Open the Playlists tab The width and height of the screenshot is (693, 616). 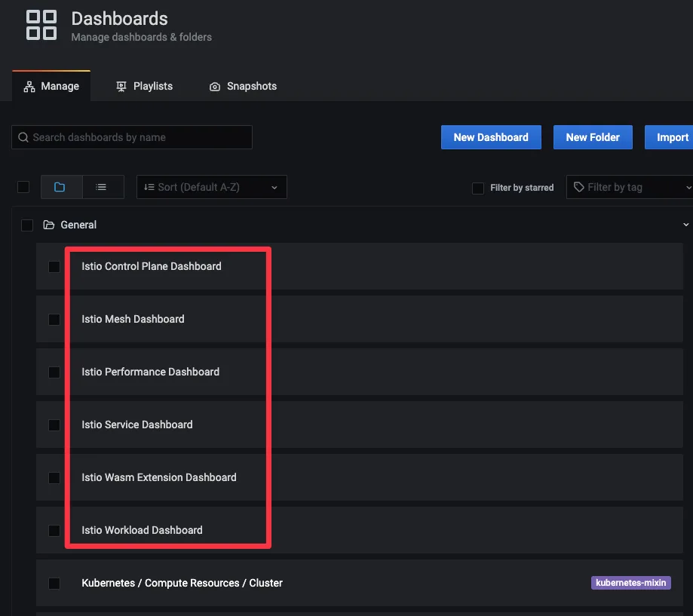(144, 86)
